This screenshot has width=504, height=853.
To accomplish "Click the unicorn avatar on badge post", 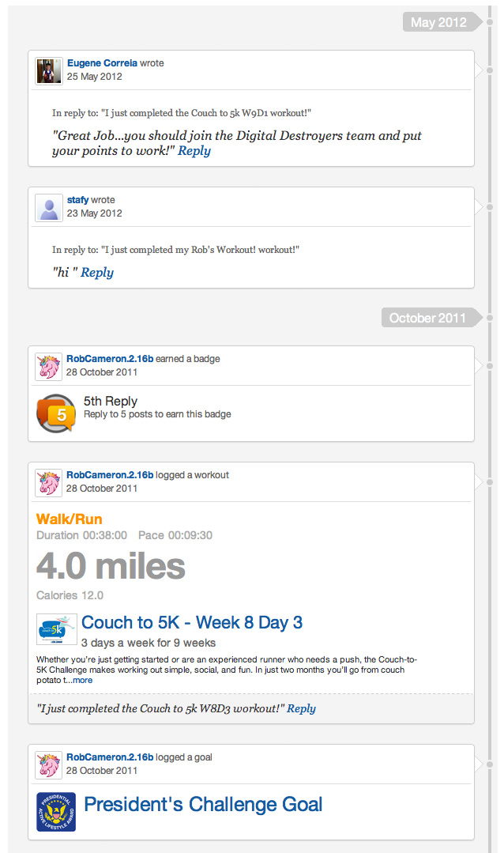I will tap(49, 366).
